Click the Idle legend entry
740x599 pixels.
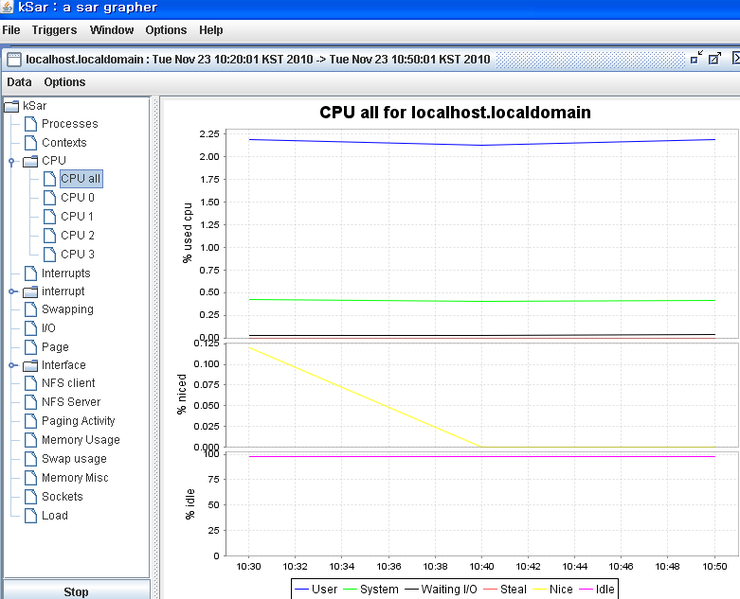[x=597, y=589]
